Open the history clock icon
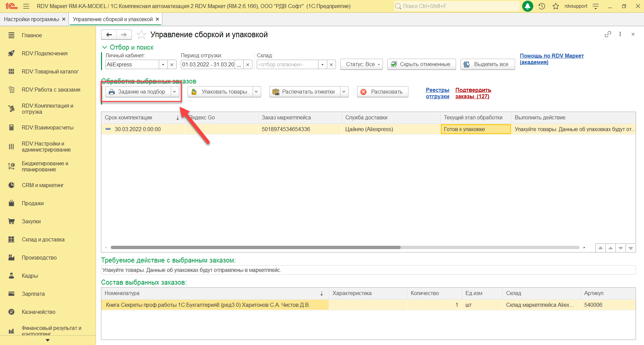Screen dimensions: 644x345 (x=542, y=6)
